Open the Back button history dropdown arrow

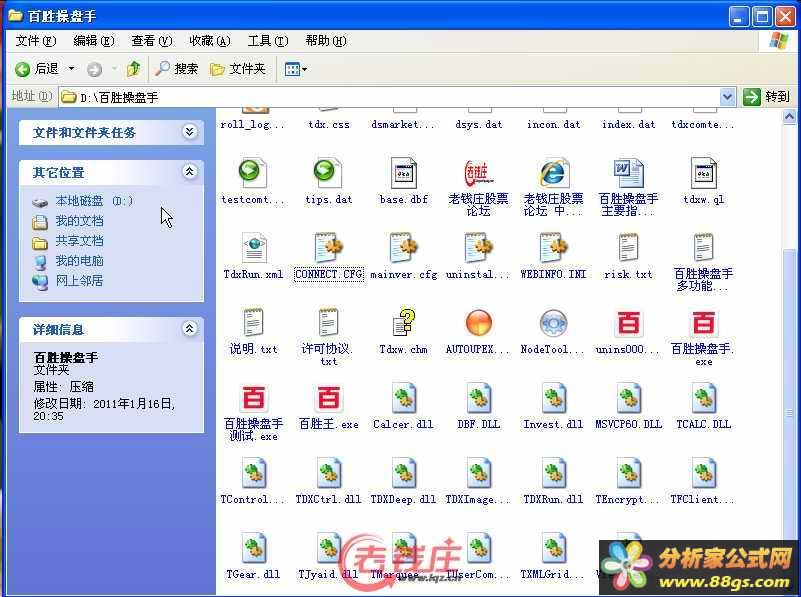[x=71, y=68]
